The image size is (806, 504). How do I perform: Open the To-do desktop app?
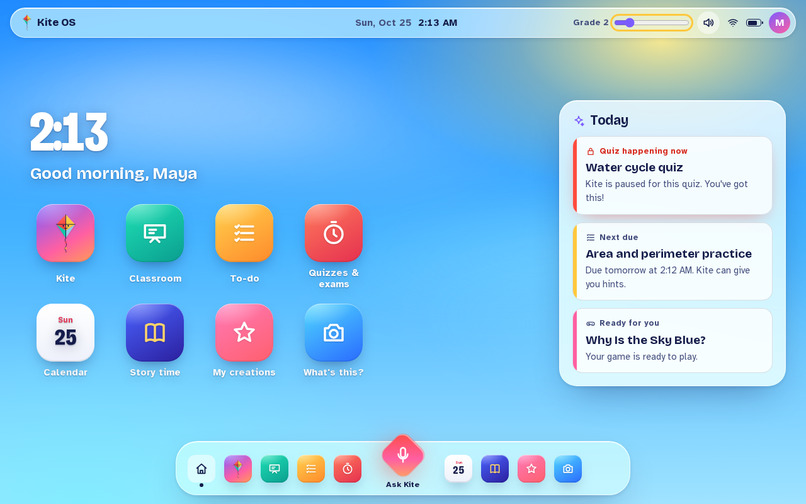[244, 233]
